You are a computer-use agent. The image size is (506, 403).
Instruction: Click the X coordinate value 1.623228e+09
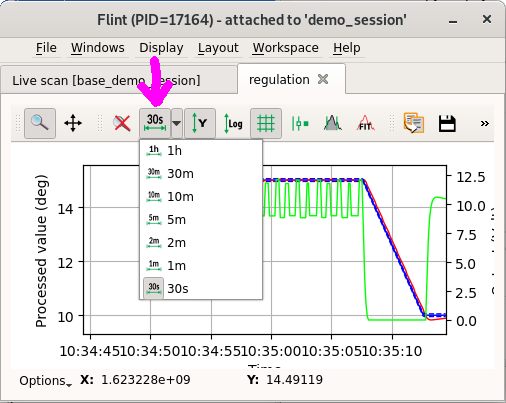pyautogui.click(x=146, y=380)
